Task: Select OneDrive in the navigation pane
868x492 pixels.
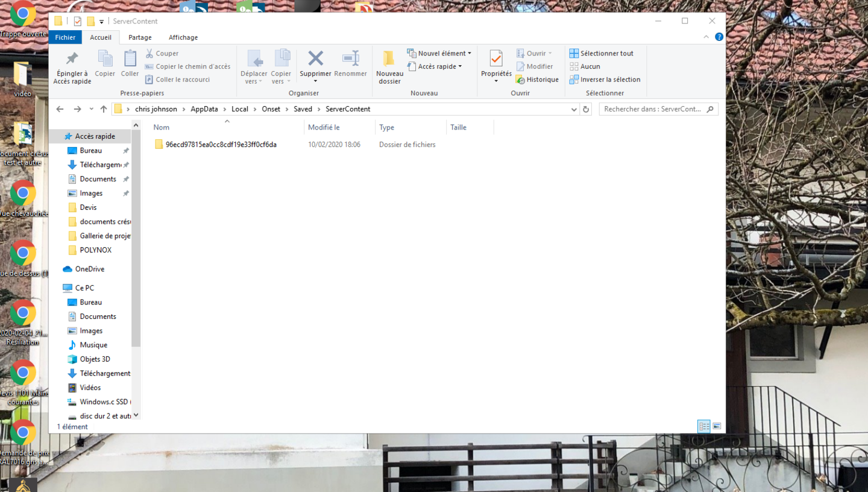Action: click(x=89, y=269)
